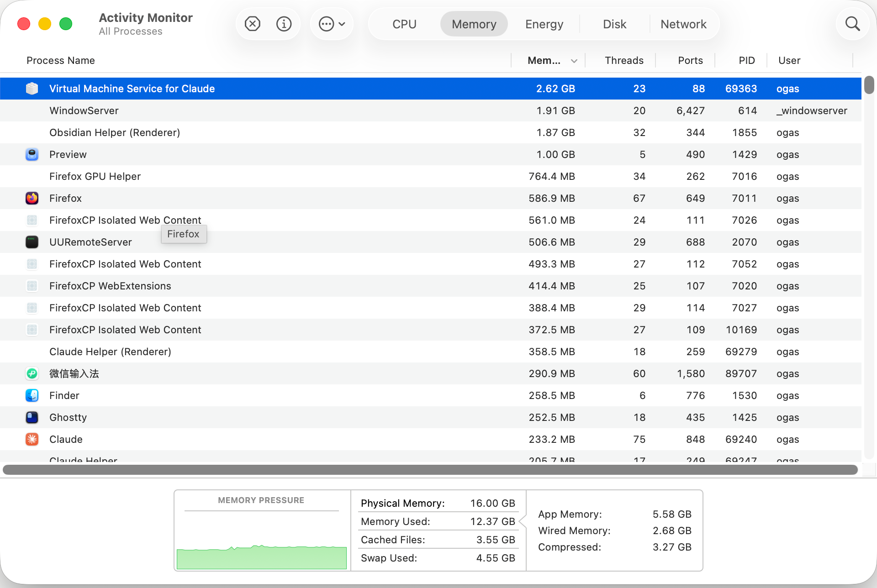Screen dimensions: 877x588
Task: Switch to the Network tab
Action: (x=683, y=24)
